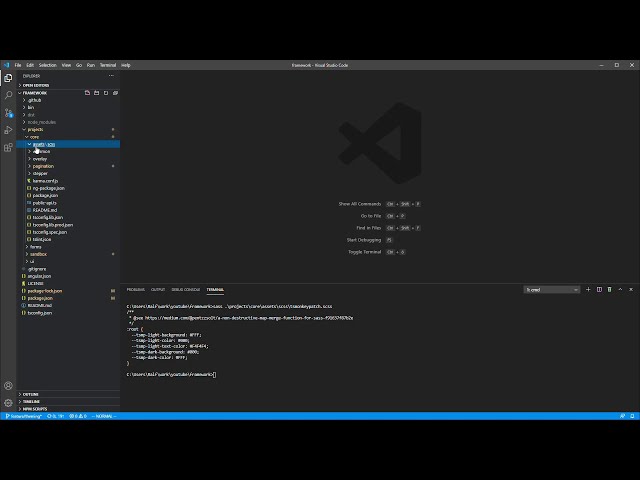Open the Edit menu
The height and width of the screenshot is (480, 640).
pos(30,65)
